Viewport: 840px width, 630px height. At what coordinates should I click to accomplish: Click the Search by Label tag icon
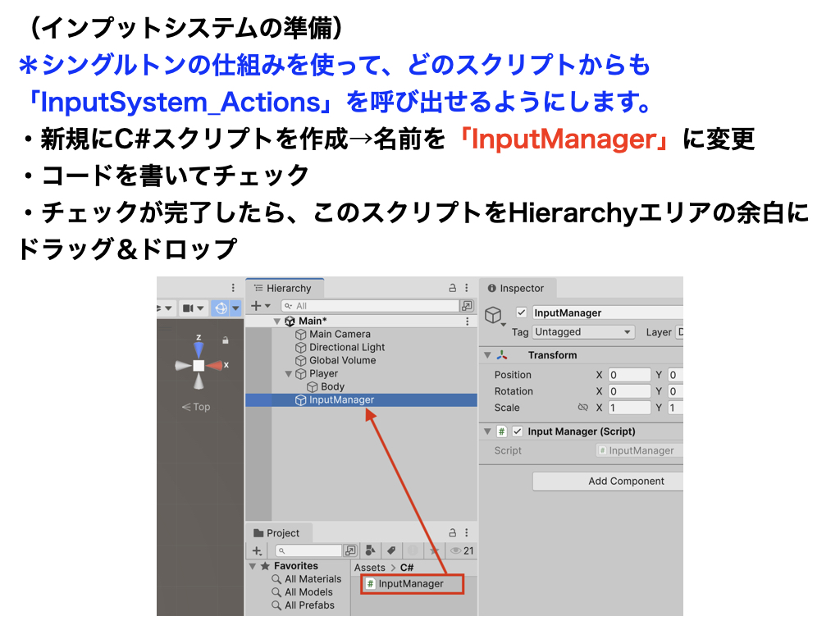[391, 550]
